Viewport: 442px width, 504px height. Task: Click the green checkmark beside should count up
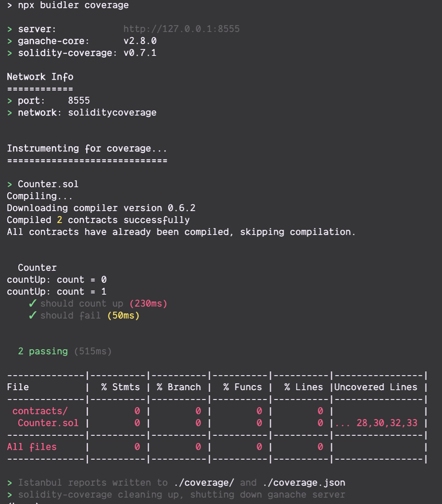(x=32, y=304)
